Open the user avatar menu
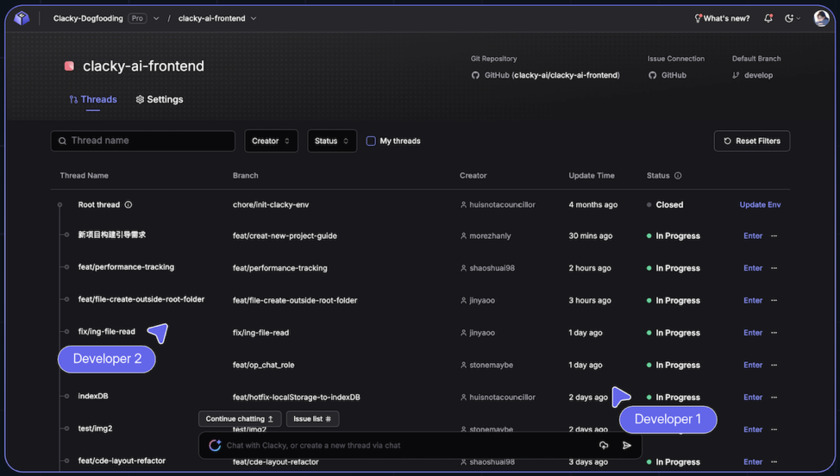840x476 pixels. [821, 18]
